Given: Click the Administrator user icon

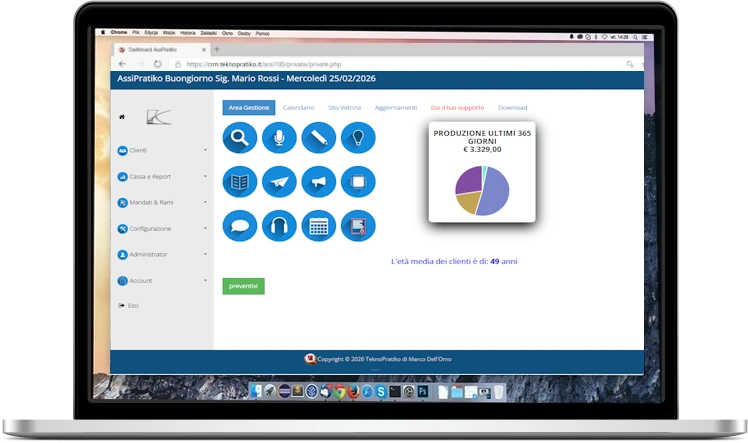Looking at the screenshot, I should point(122,255).
